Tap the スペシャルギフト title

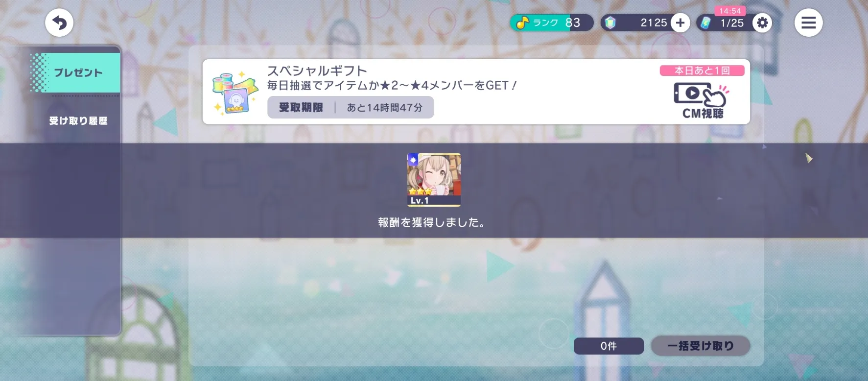(x=317, y=71)
